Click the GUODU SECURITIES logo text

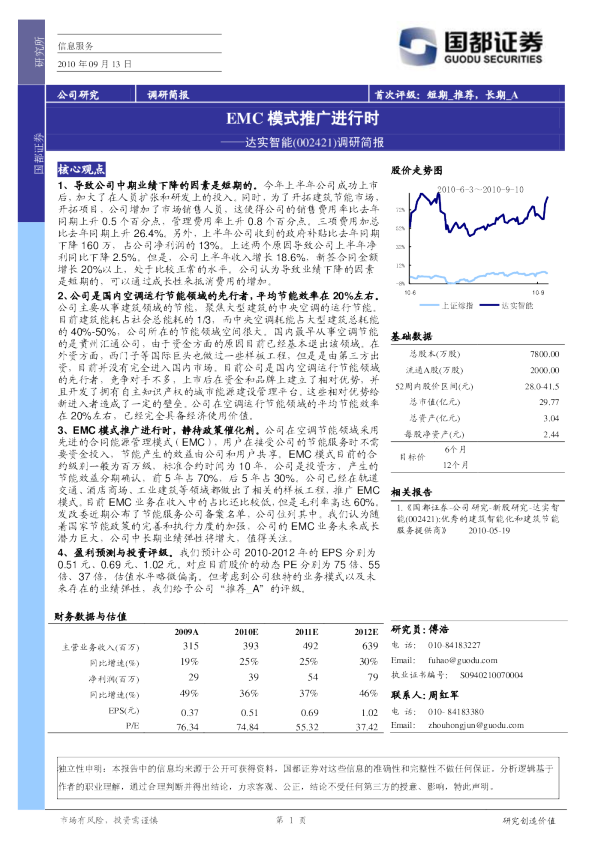coord(493,60)
